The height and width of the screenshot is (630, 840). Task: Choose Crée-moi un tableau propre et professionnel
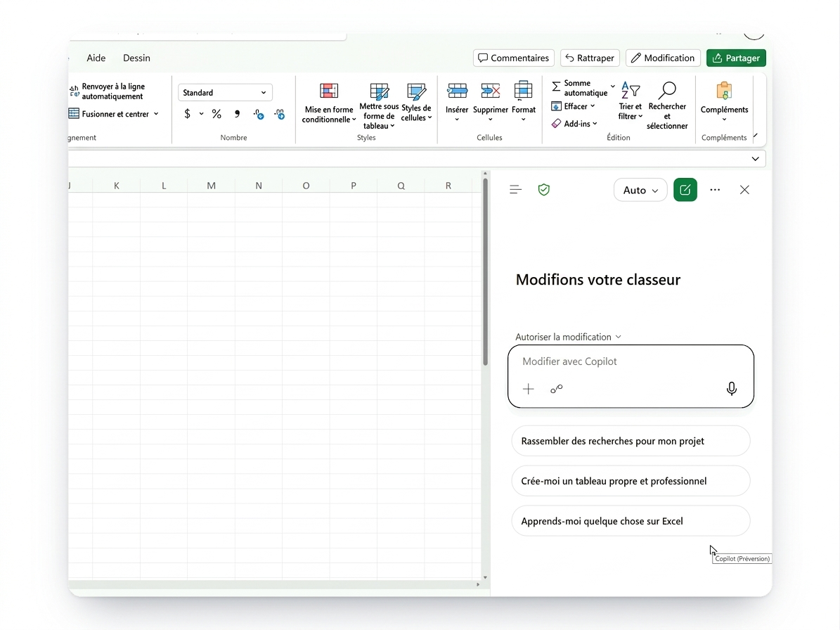631,481
